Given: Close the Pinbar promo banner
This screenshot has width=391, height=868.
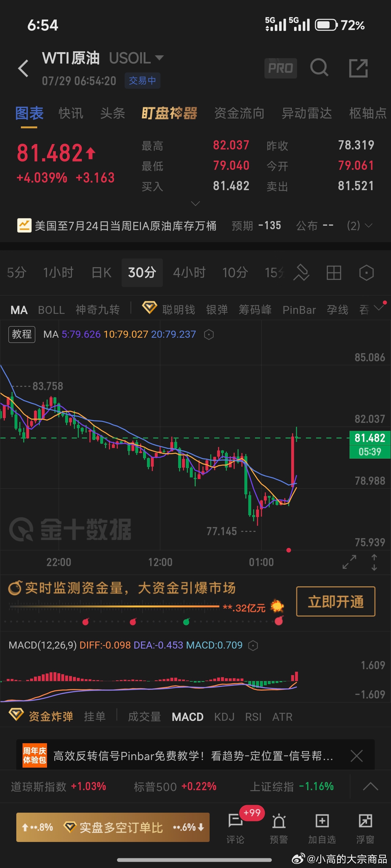Looking at the screenshot, I should [356, 756].
